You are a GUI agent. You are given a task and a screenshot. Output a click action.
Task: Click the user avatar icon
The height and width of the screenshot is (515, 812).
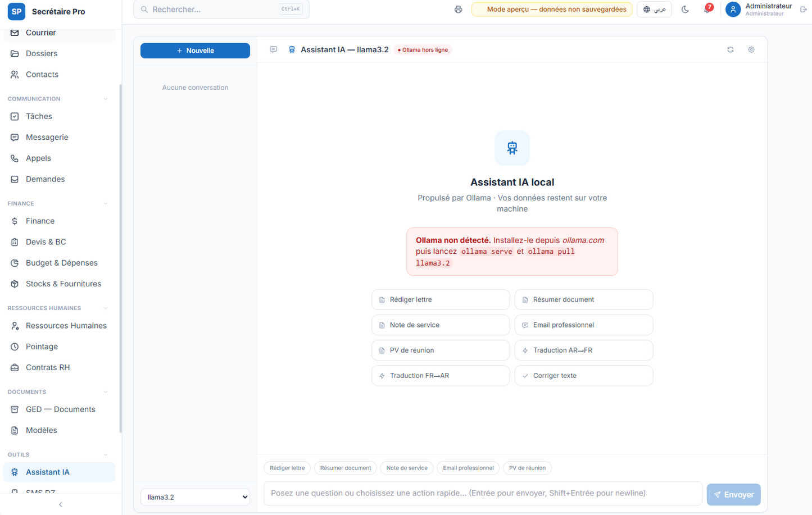coord(733,10)
